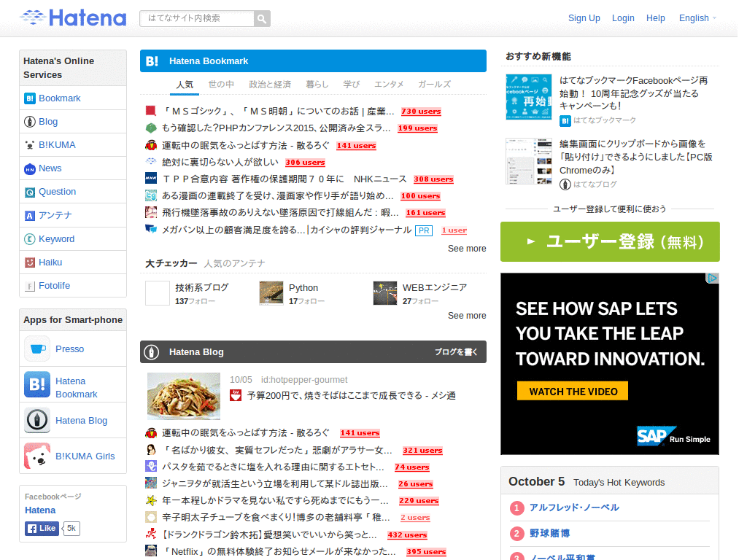Image resolution: width=747 pixels, height=560 pixels.
Task: Click the はてなサイト内検索 search field
Action: coord(197,18)
